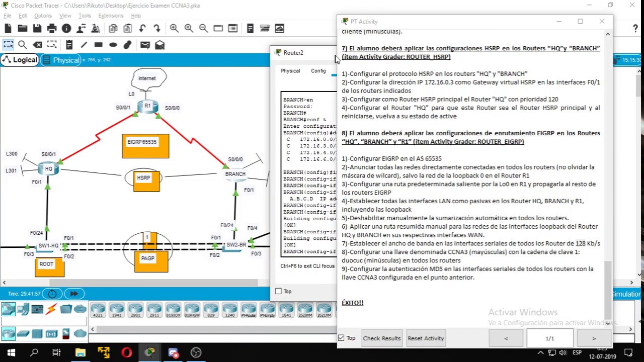
Task: Click the Check Results button
Action: point(382,338)
